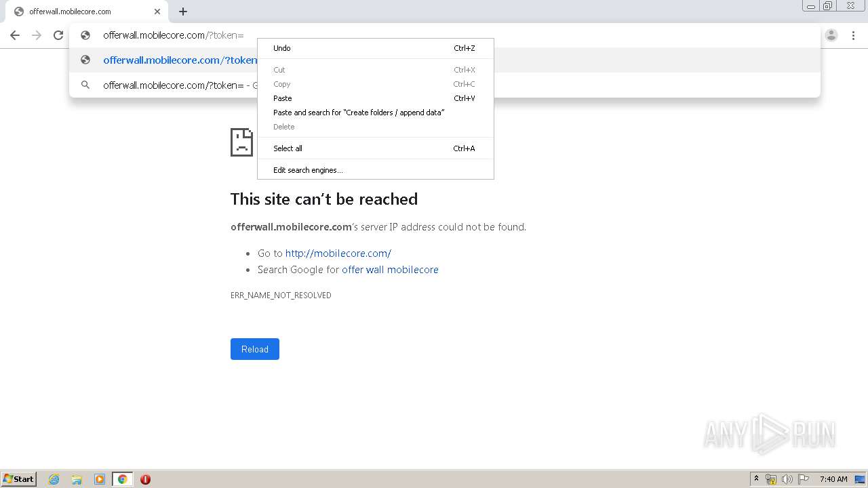This screenshot has width=868, height=488.
Task: Click the blue Reload button
Action: click(255, 349)
